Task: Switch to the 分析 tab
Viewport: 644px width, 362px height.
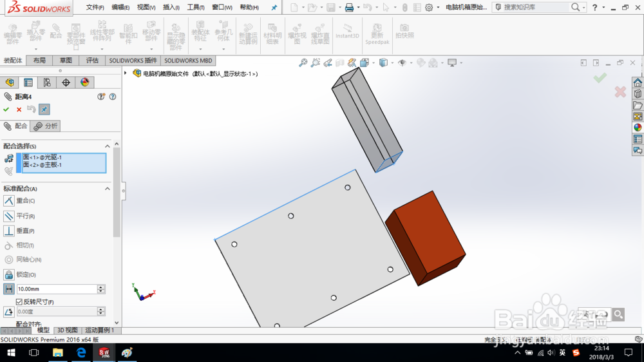Action: 46,126
